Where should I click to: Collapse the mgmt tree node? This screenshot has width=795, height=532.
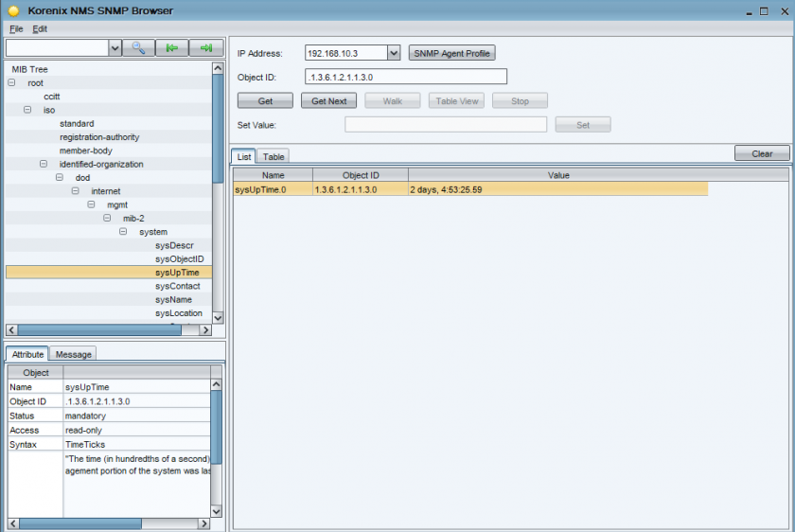91,204
